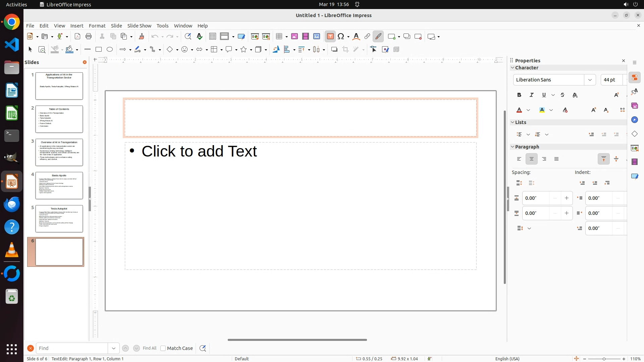Click the Display Grid icon
The image size is (644, 362).
[213, 37]
